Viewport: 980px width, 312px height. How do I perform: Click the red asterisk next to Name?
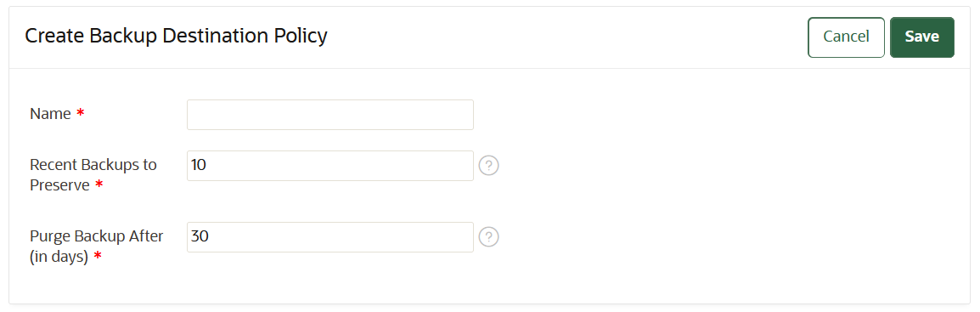(80, 114)
